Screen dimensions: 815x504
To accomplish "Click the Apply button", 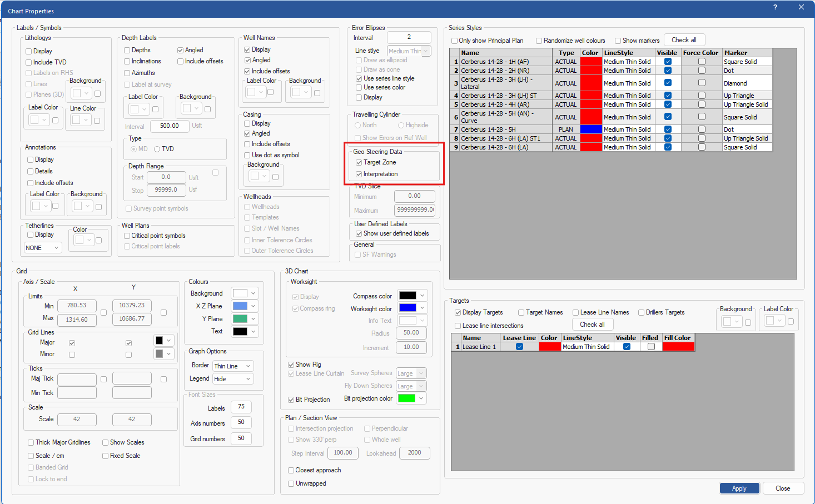I will click(739, 488).
